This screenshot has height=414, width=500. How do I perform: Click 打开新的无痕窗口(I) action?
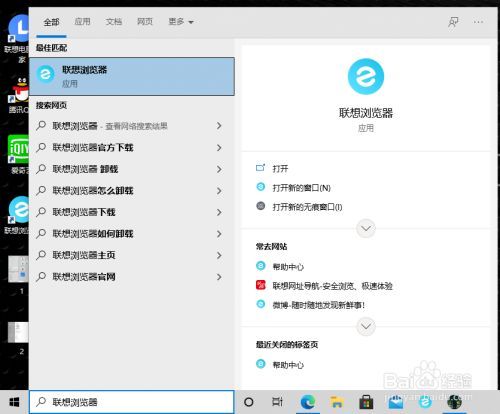[307, 207]
